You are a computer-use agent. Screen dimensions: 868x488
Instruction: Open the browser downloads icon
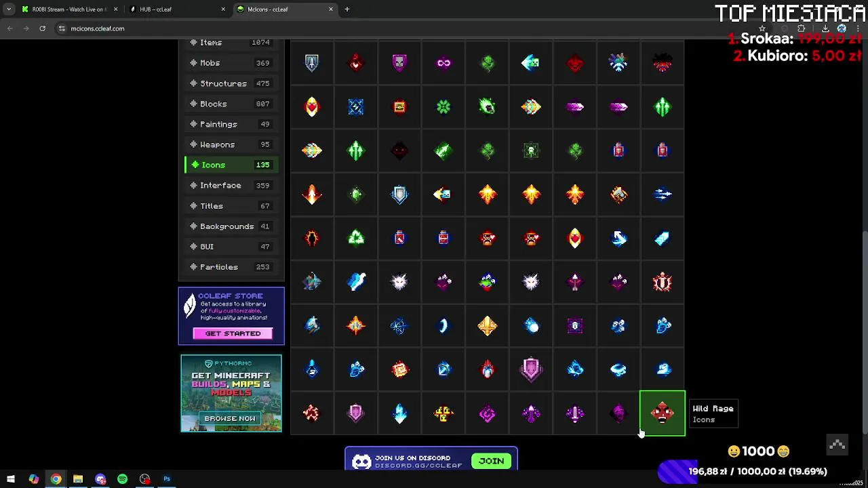tap(825, 28)
